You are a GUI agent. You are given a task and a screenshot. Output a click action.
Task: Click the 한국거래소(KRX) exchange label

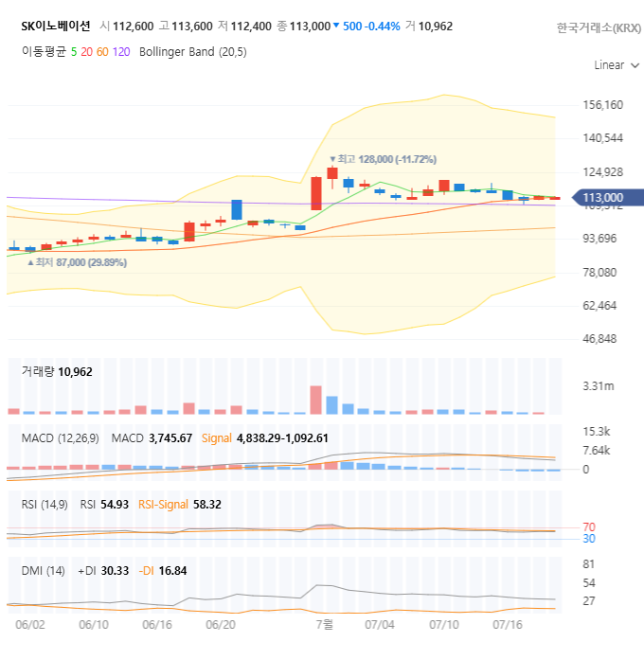(599, 27)
